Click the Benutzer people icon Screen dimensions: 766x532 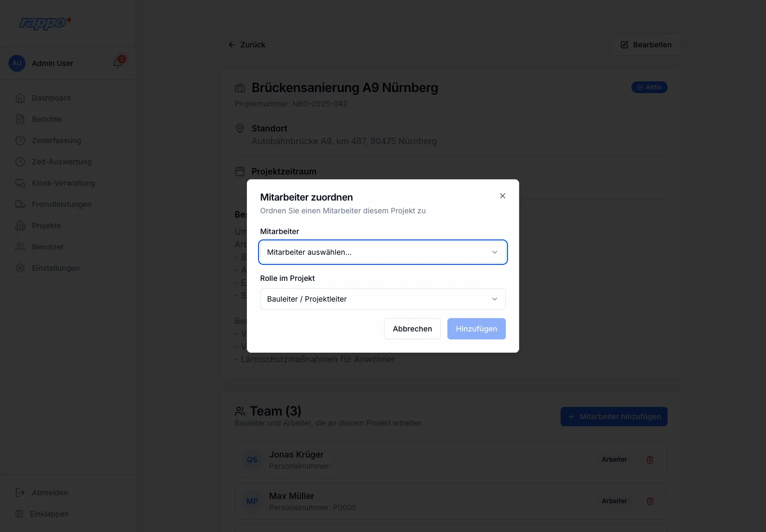tap(20, 247)
